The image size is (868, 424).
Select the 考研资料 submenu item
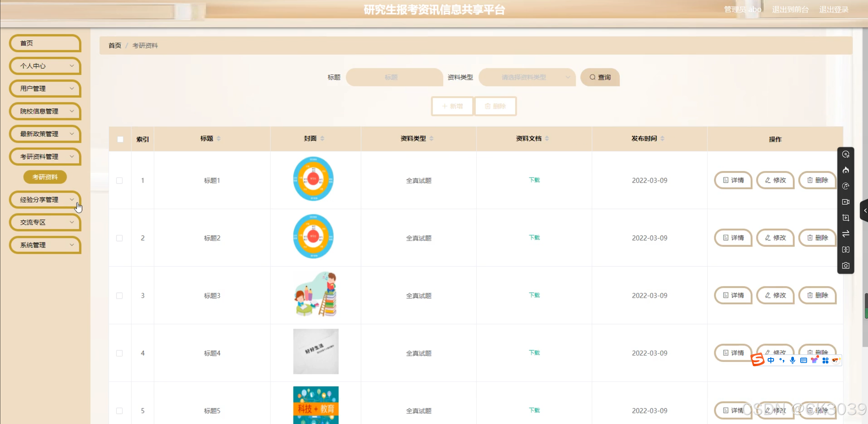coord(45,177)
